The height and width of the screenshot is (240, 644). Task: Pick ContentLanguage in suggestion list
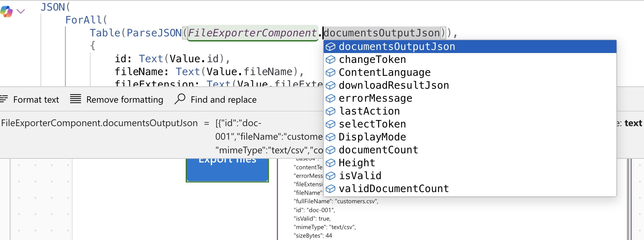tap(470, 72)
